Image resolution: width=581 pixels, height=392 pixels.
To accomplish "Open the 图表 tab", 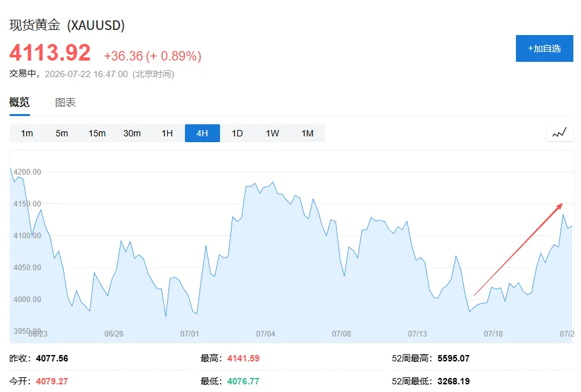I will [65, 103].
